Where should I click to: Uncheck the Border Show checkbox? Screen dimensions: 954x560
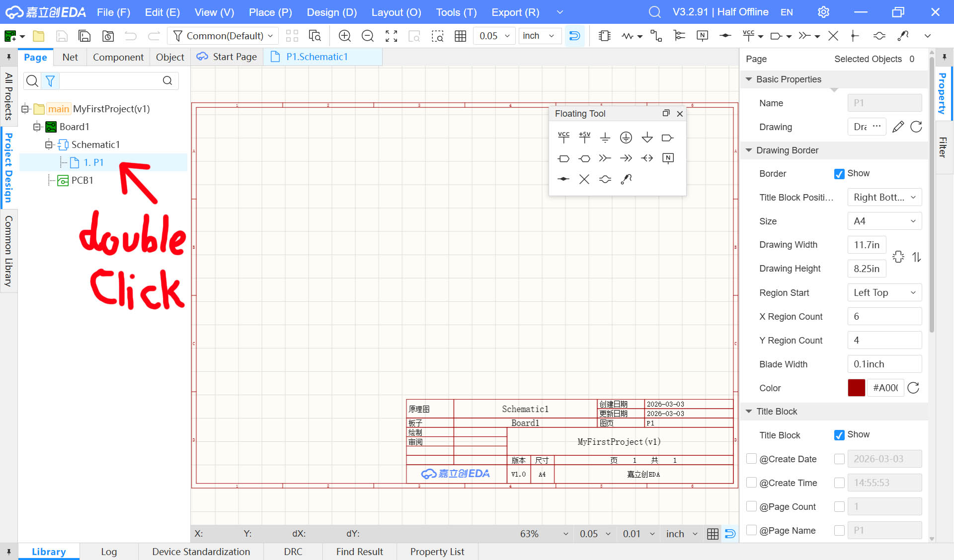(839, 174)
